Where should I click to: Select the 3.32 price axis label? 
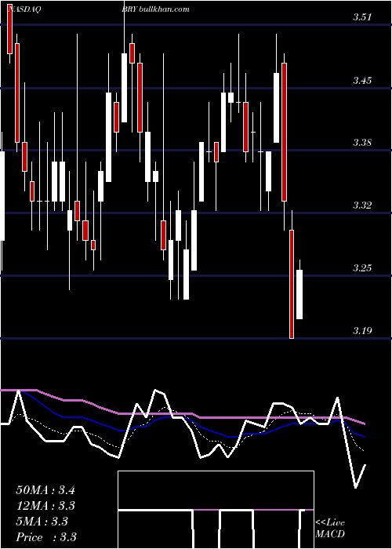(362, 205)
